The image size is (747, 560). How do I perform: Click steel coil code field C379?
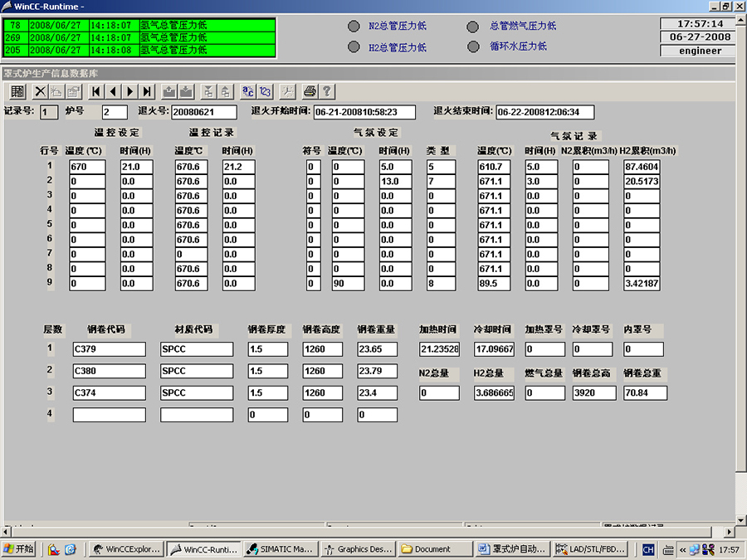[x=109, y=349]
